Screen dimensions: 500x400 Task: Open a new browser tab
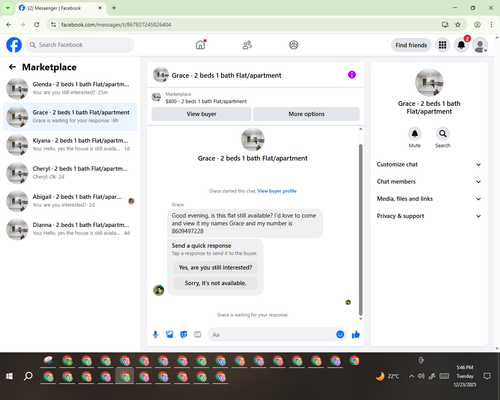coord(114,8)
